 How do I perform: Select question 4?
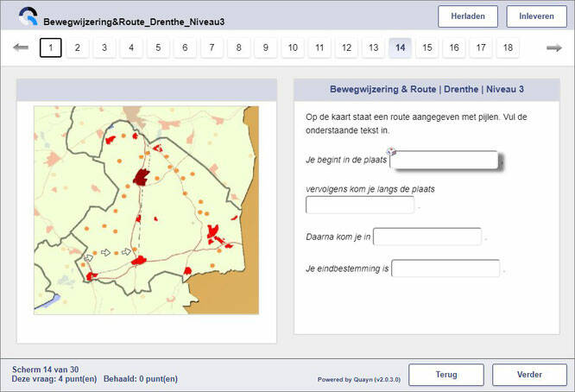pos(131,47)
